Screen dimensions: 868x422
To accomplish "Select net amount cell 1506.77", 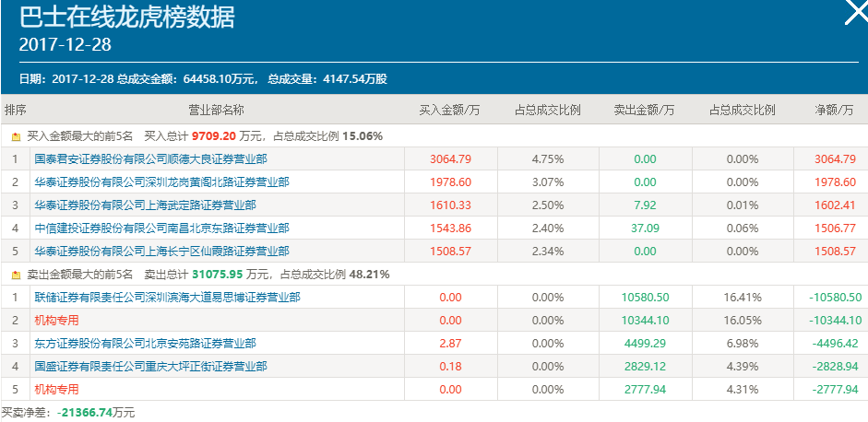I will pyautogui.click(x=835, y=229).
